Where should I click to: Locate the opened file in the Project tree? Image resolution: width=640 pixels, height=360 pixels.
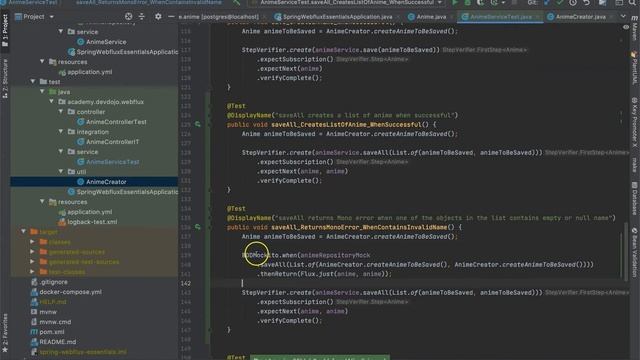pyautogui.click(x=129, y=17)
